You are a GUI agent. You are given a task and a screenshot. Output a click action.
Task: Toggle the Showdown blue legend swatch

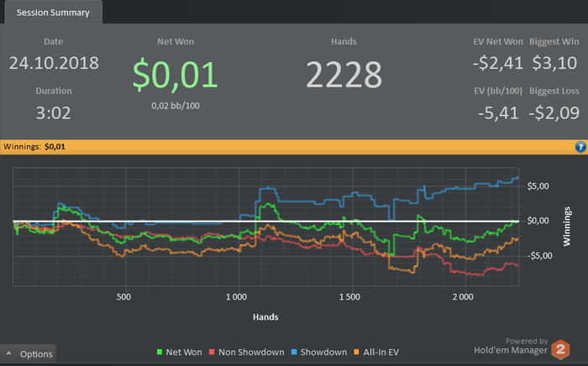click(294, 352)
